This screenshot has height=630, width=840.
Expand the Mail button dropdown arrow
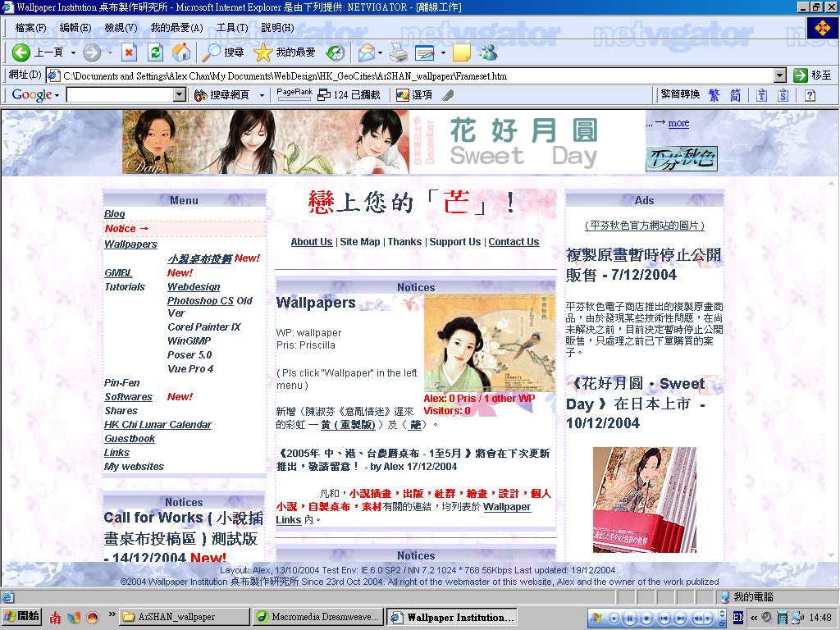tap(380, 52)
